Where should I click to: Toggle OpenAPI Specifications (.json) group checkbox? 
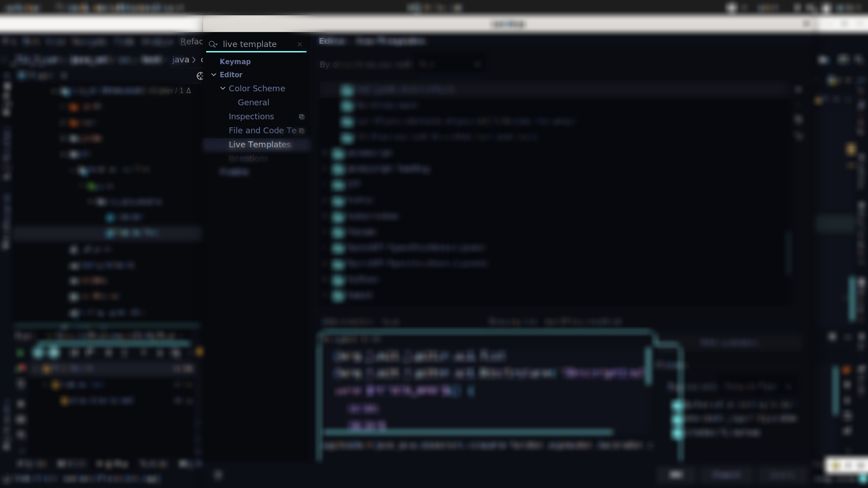pyautogui.click(x=338, y=248)
